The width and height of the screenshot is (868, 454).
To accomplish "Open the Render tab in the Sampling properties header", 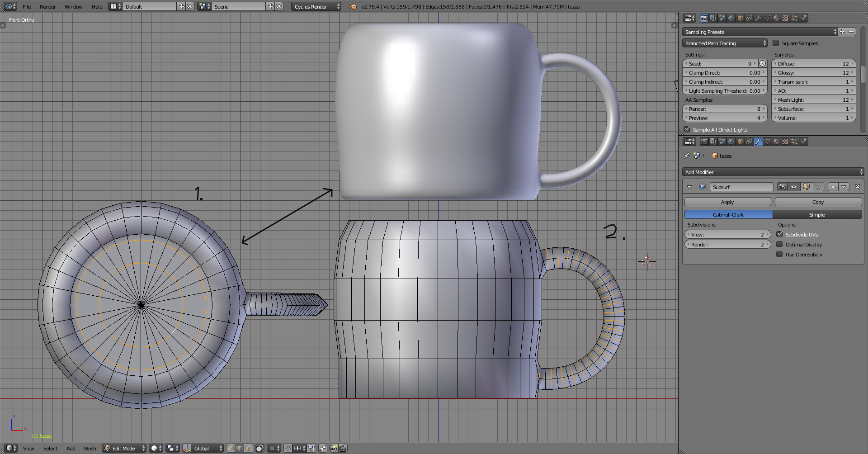I will (x=704, y=18).
